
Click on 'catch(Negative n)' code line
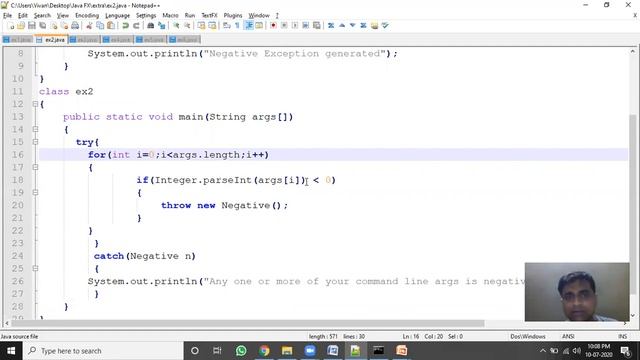coord(144,256)
